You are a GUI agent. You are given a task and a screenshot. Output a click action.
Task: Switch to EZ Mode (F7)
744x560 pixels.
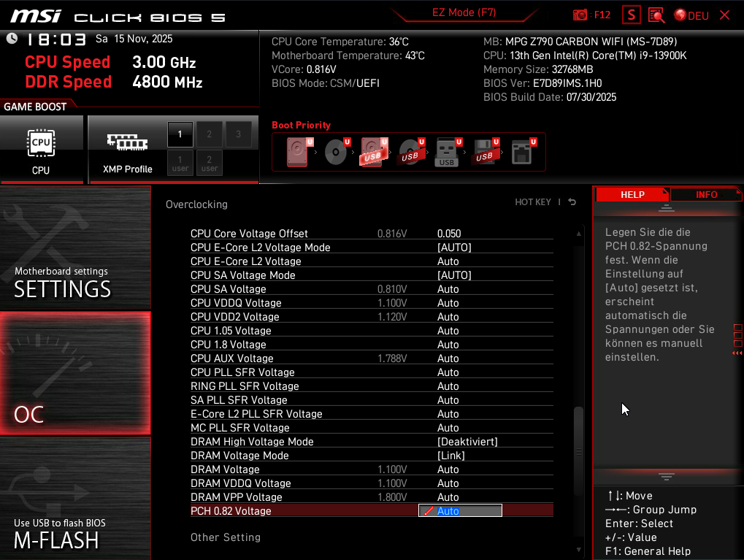click(464, 12)
